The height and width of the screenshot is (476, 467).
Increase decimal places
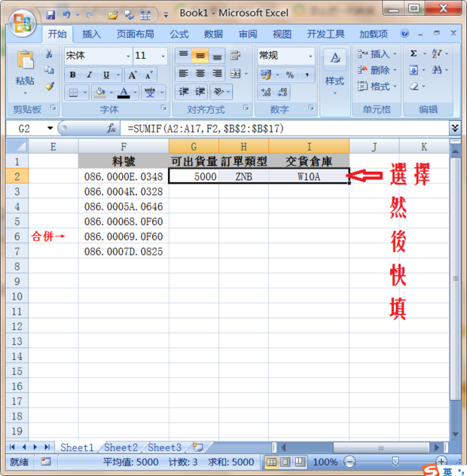pos(266,92)
